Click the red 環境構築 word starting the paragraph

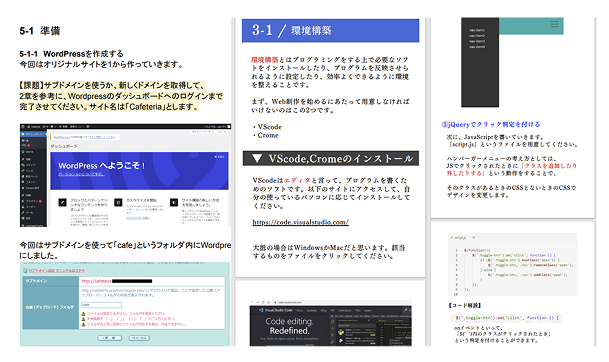[265, 60]
